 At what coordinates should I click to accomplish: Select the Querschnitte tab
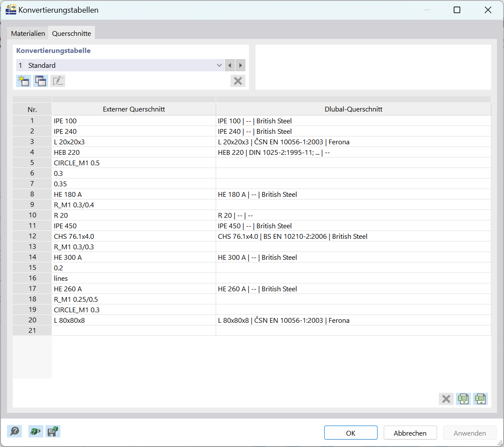pyautogui.click(x=71, y=33)
